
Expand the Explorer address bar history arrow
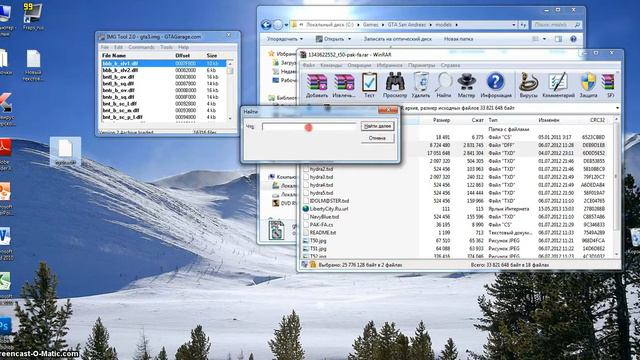coord(514,25)
